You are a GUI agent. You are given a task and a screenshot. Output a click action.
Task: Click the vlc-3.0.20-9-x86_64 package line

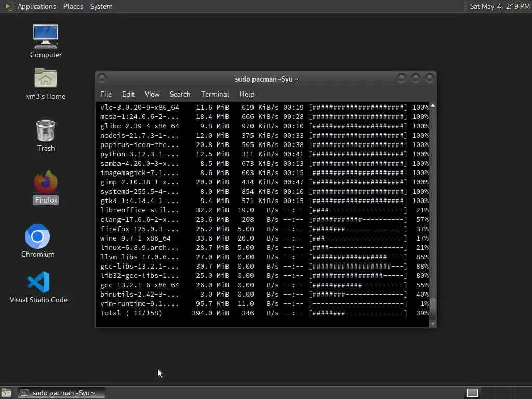tap(264, 107)
